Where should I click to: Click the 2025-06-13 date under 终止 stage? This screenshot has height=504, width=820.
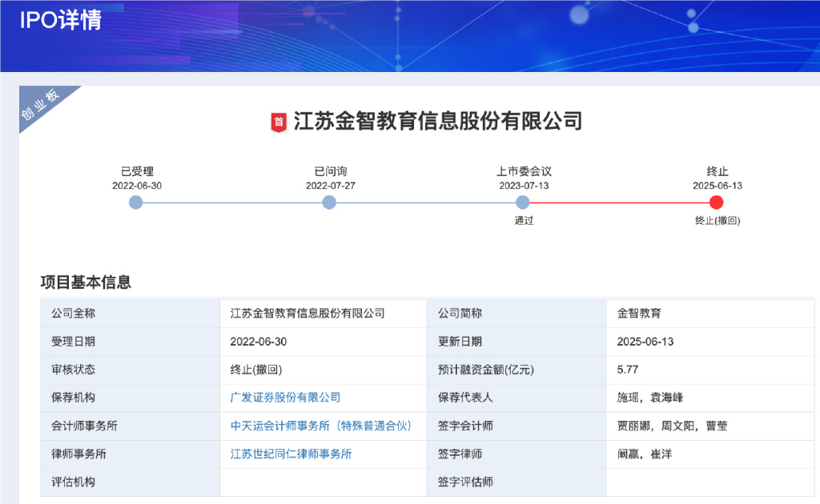click(x=717, y=186)
